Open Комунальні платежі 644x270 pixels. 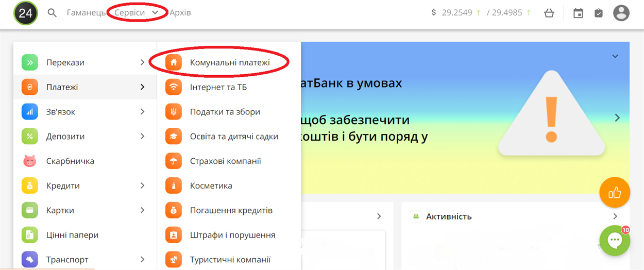click(x=229, y=62)
